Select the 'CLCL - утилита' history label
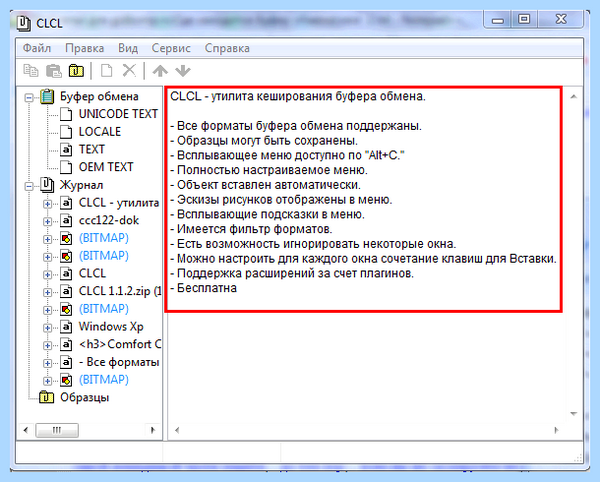The height and width of the screenshot is (482, 600). pos(119,203)
